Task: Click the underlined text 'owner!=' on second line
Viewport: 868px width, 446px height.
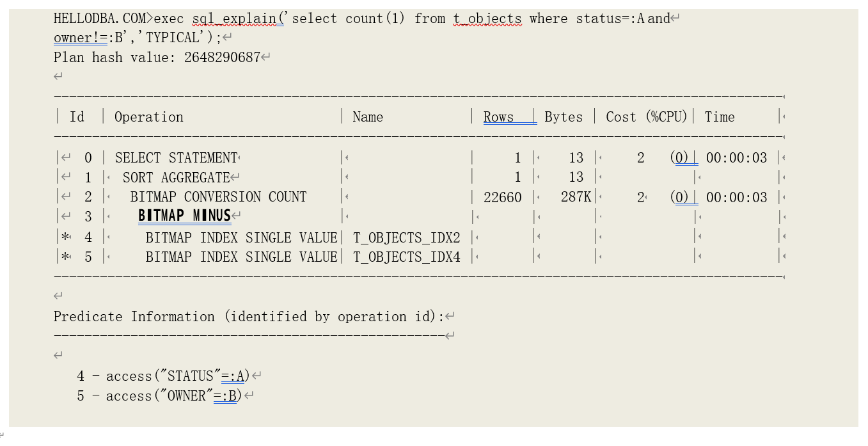Action: [80, 38]
